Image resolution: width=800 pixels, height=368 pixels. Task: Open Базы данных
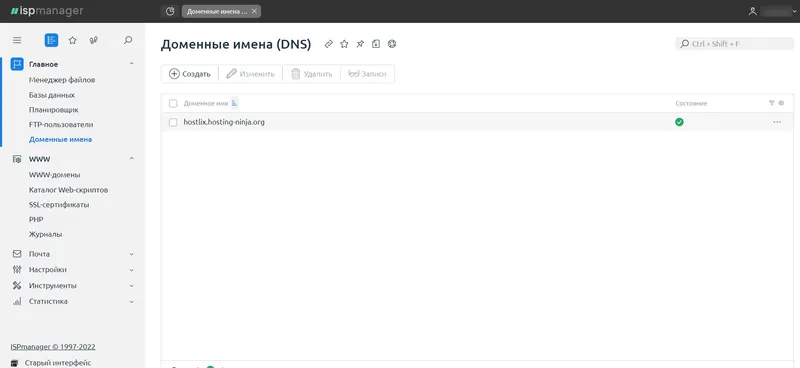tap(52, 95)
